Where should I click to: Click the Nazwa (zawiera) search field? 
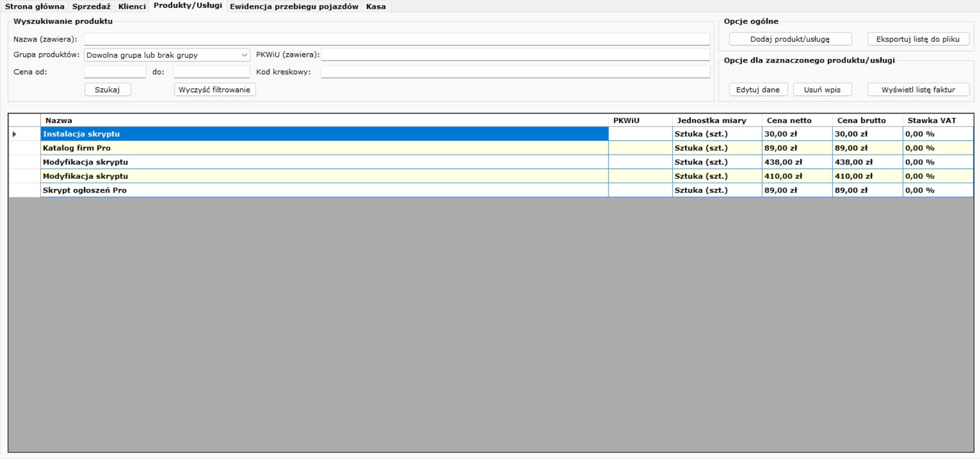click(x=397, y=39)
